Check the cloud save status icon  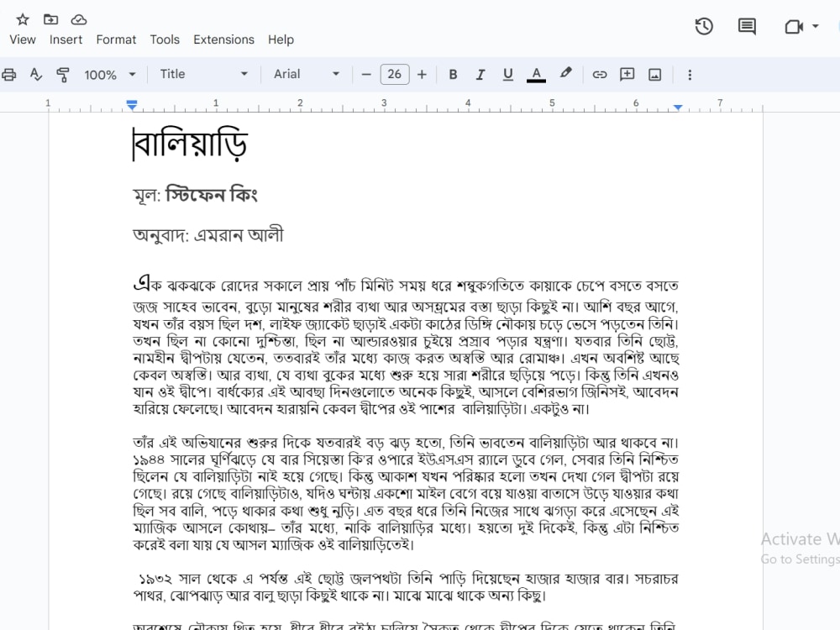[x=79, y=20]
